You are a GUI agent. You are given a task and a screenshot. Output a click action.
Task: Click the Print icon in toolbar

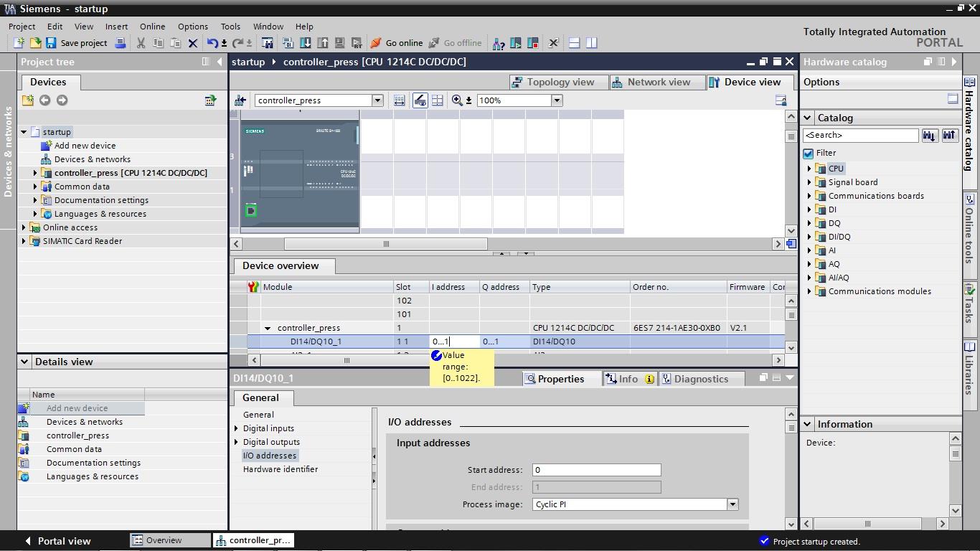[x=121, y=43]
